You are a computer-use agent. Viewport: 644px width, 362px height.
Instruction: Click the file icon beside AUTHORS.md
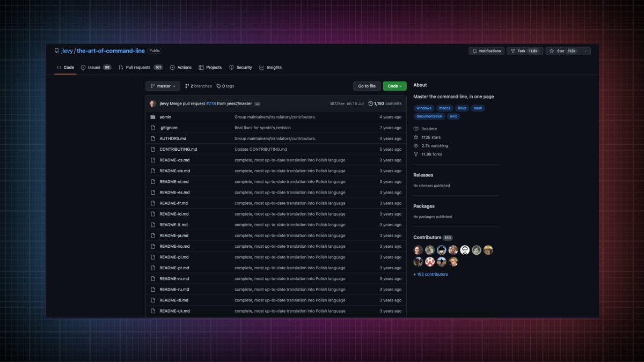click(x=153, y=138)
